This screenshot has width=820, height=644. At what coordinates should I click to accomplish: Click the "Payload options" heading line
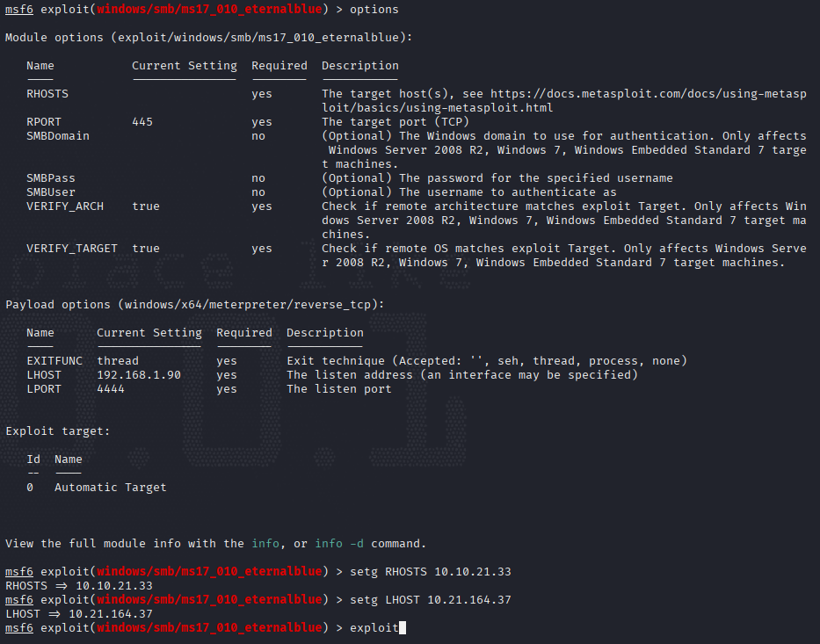click(194, 305)
